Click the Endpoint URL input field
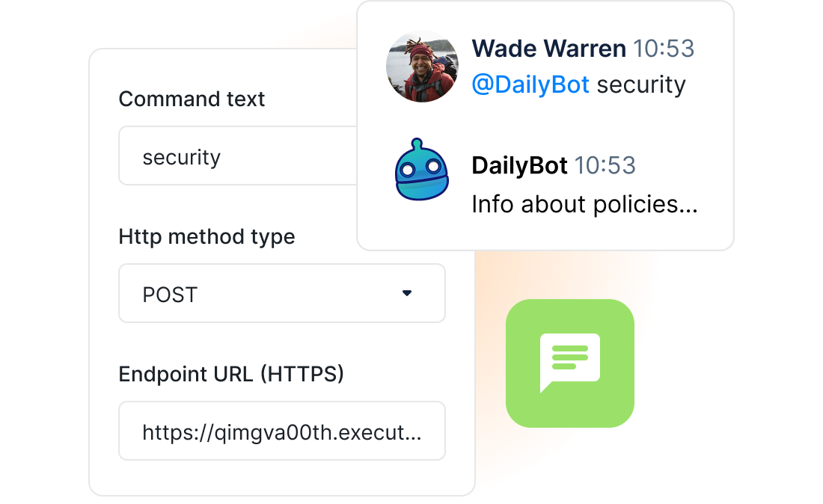Screen dimensions: 823x504 (x=282, y=431)
